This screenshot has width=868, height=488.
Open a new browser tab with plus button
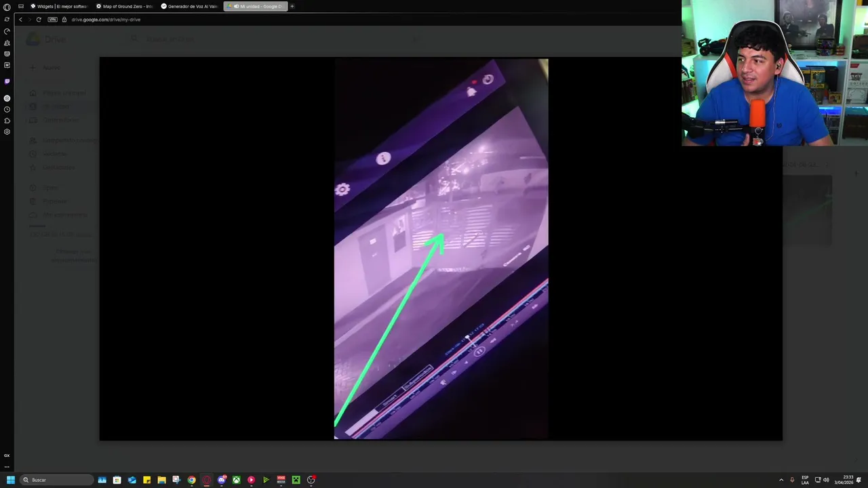click(x=292, y=6)
